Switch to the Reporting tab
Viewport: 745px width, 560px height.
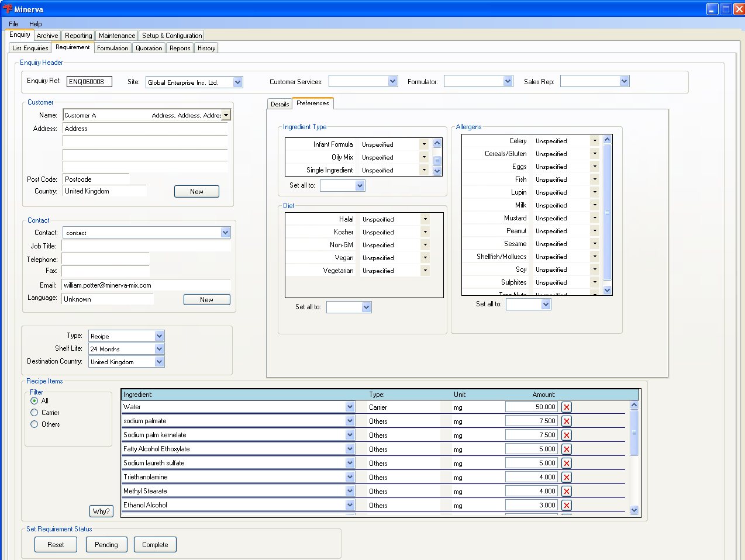[x=78, y=36]
